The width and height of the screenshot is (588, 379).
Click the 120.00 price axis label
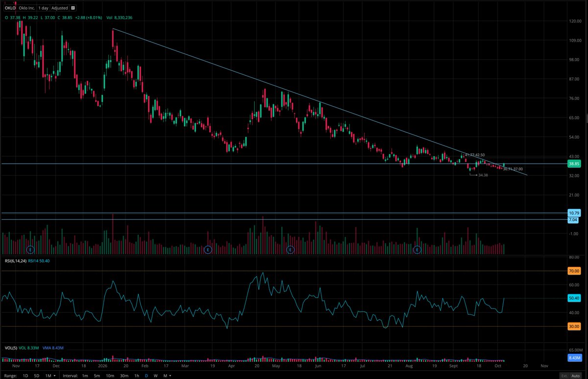click(x=575, y=21)
